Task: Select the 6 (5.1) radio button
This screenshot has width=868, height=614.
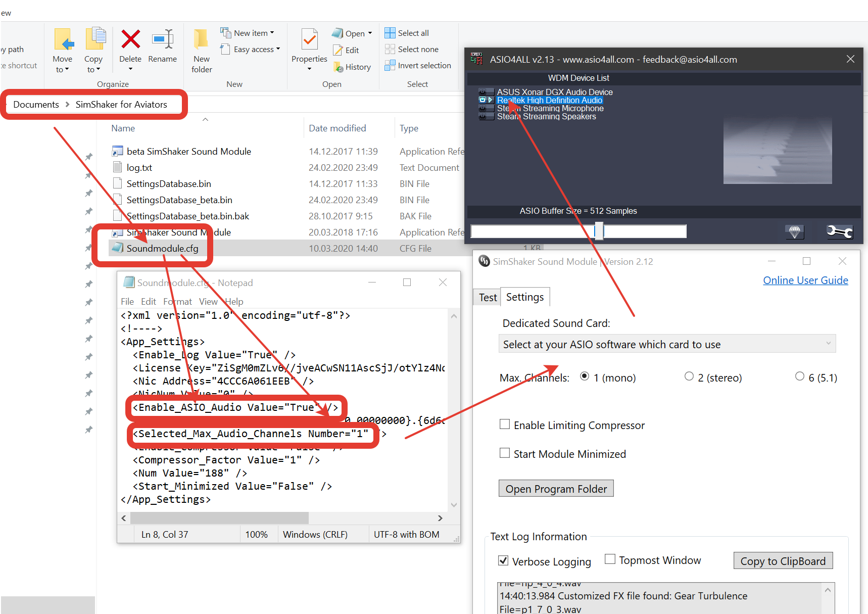Action: click(x=800, y=376)
